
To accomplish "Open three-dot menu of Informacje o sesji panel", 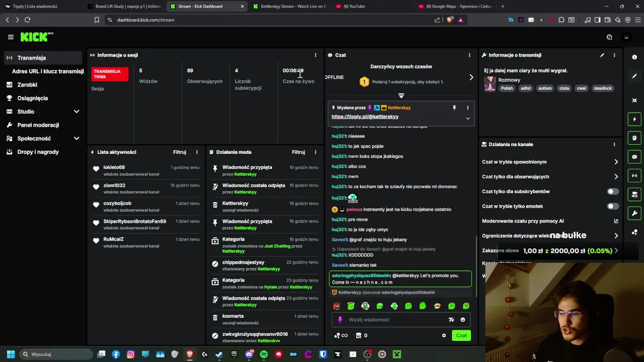I will point(315,55).
